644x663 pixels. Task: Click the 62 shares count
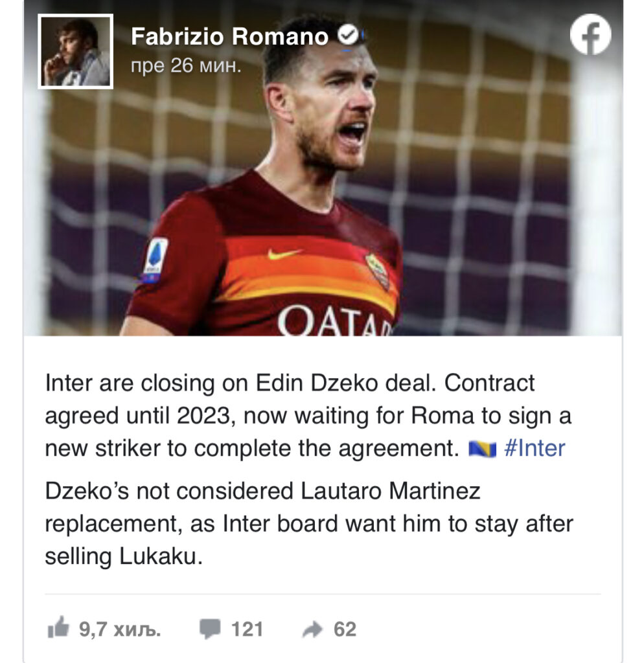coord(345,629)
